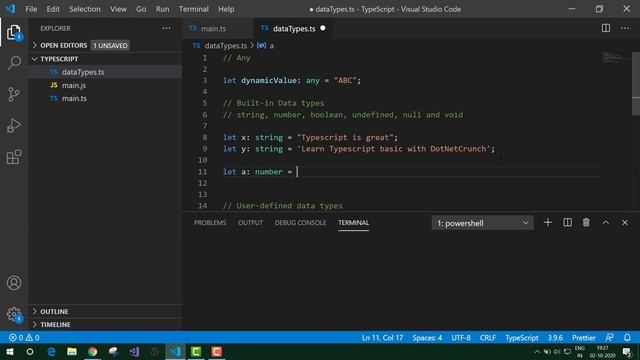This screenshot has height=360, width=640.
Task: Open the Explorer view in activity bar
Action: click(14, 32)
